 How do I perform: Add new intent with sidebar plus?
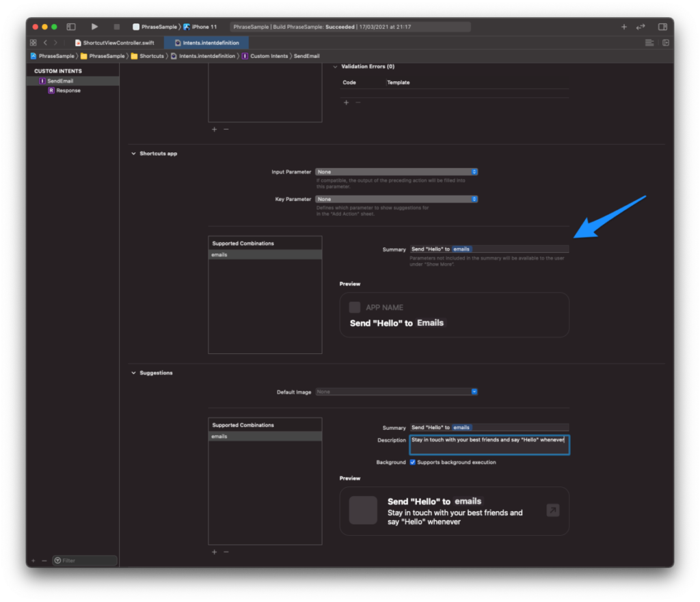(33, 560)
